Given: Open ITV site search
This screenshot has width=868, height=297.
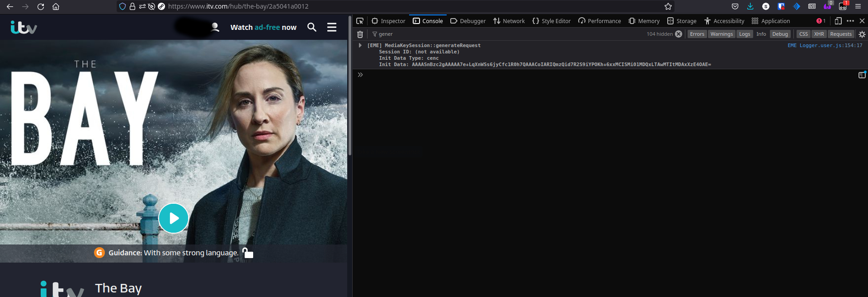Looking at the screenshot, I should pyautogui.click(x=312, y=27).
